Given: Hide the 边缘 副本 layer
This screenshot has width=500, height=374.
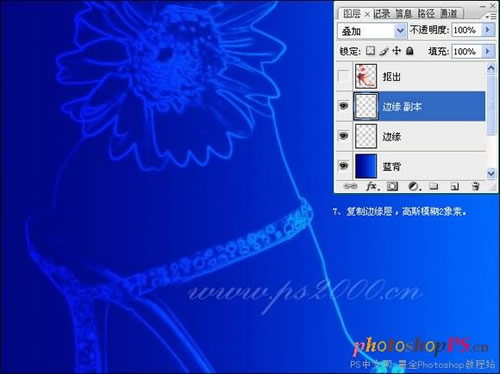Looking at the screenshot, I should pyautogui.click(x=343, y=106).
